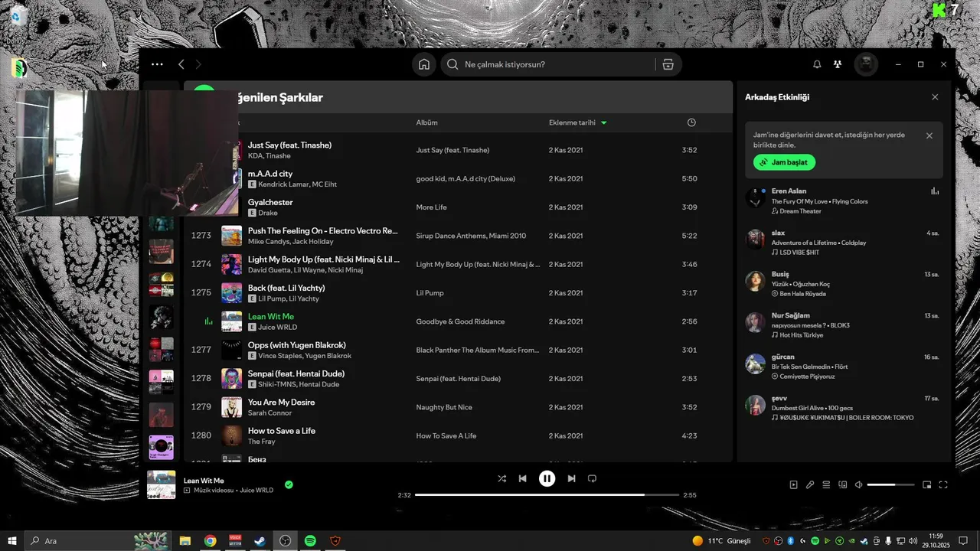The width and height of the screenshot is (980, 551).
Task: Show lyrics with the microphone icon
Action: (810, 484)
